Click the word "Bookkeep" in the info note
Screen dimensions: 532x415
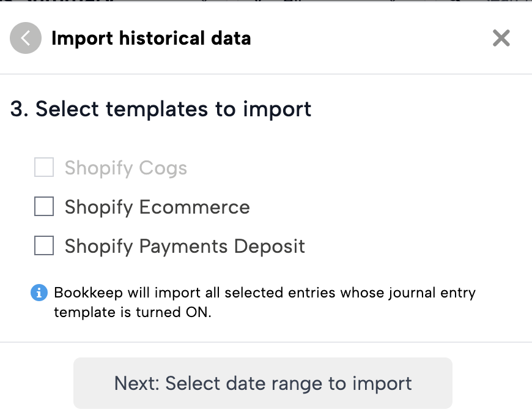point(81,293)
